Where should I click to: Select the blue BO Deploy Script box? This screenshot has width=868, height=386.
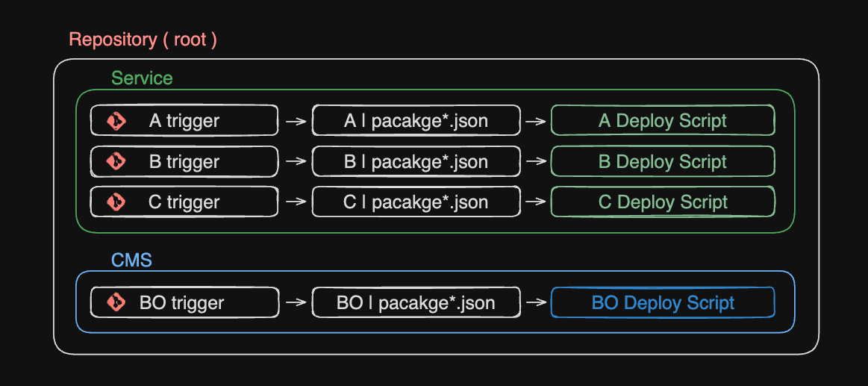coord(662,302)
